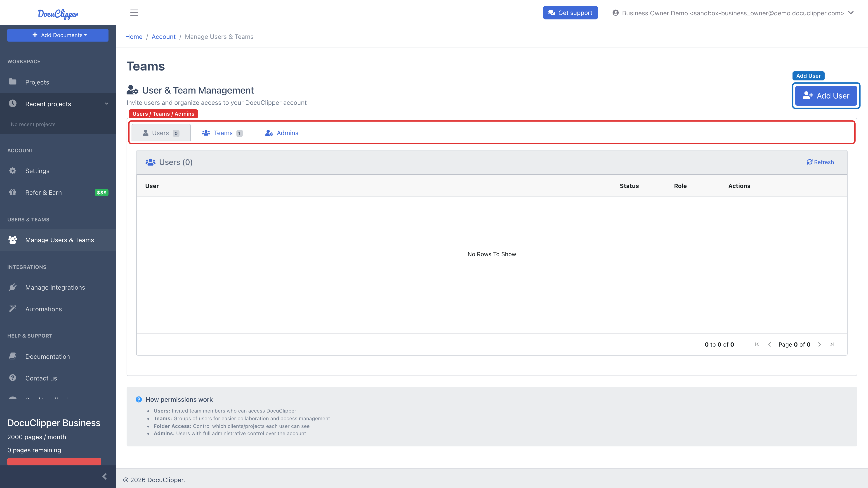Viewport: 868px width, 488px height.
Task: Click the '© 2026 DocuClipper.' footer text
Action: 154,480
